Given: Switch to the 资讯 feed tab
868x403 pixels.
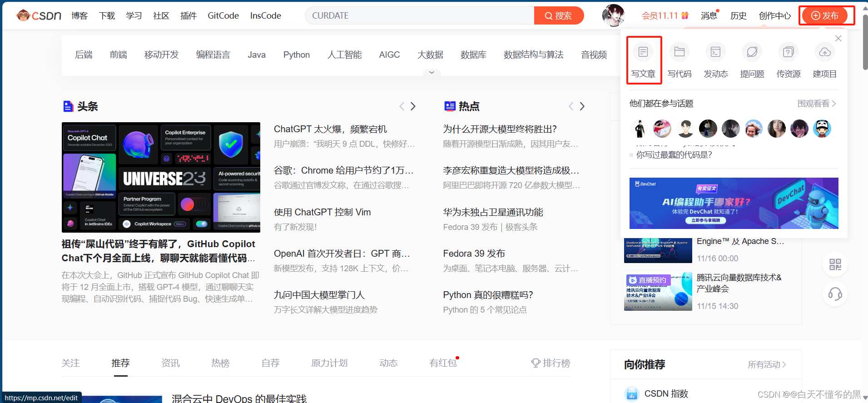Looking at the screenshot, I should (x=171, y=363).
